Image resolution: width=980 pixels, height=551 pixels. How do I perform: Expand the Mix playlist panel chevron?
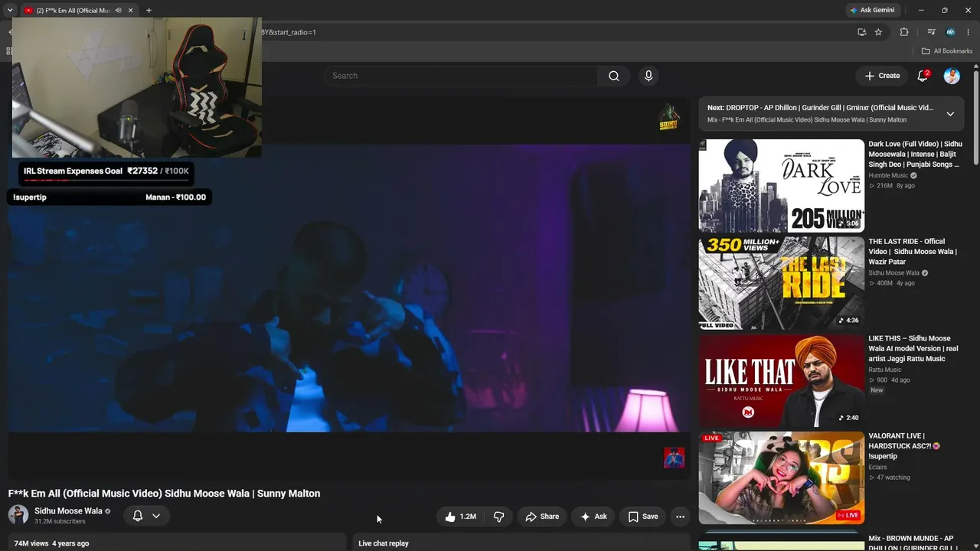pyautogui.click(x=950, y=114)
